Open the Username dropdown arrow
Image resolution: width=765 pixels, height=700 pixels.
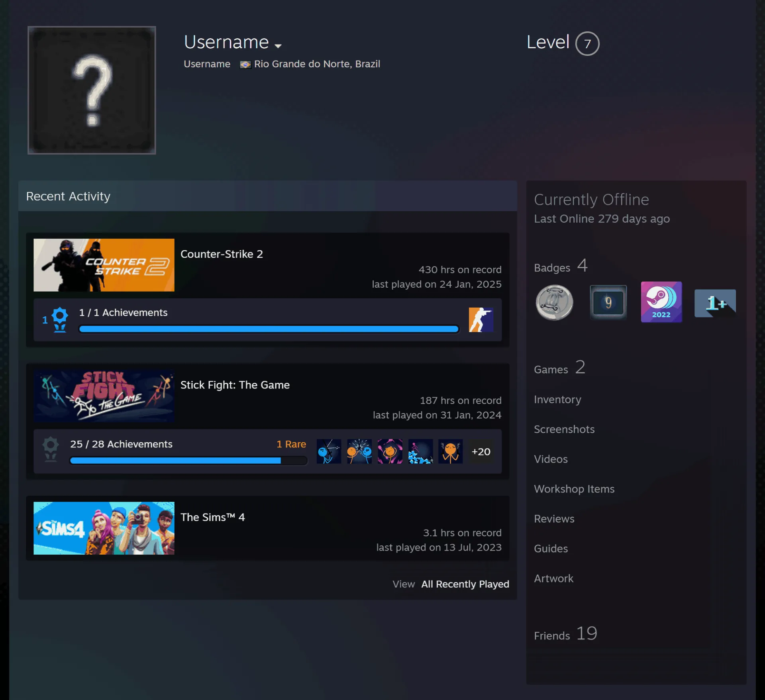pos(278,46)
